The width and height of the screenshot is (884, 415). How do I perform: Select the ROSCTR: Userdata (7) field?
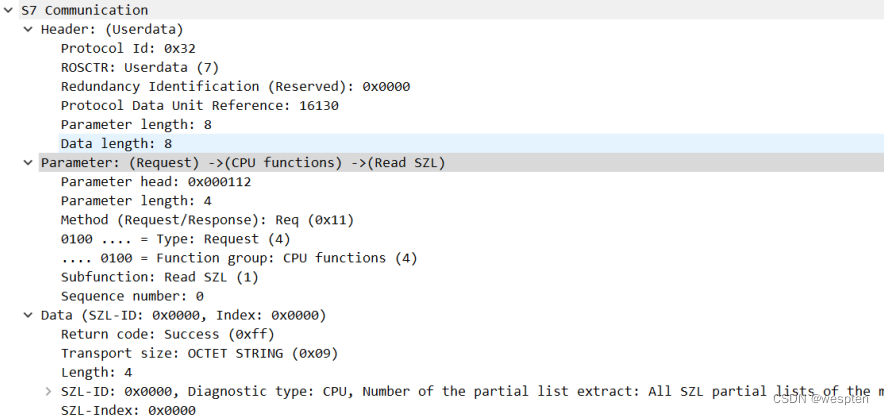tap(139, 67)
